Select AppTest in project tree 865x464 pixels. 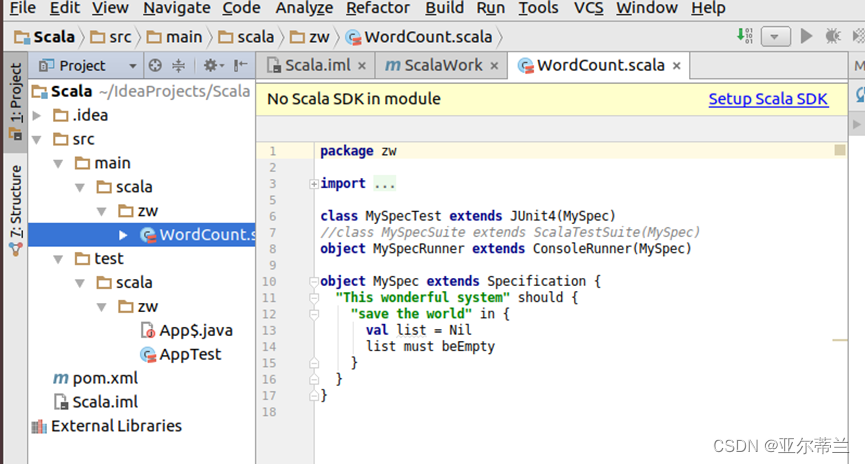coord(180,354)
